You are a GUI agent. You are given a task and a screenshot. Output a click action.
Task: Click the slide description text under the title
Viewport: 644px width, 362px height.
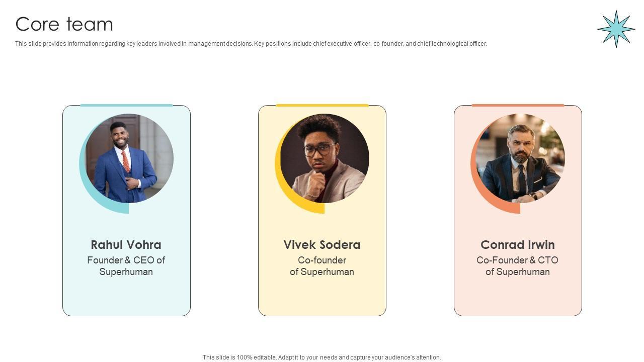click(x=251, y=44)
